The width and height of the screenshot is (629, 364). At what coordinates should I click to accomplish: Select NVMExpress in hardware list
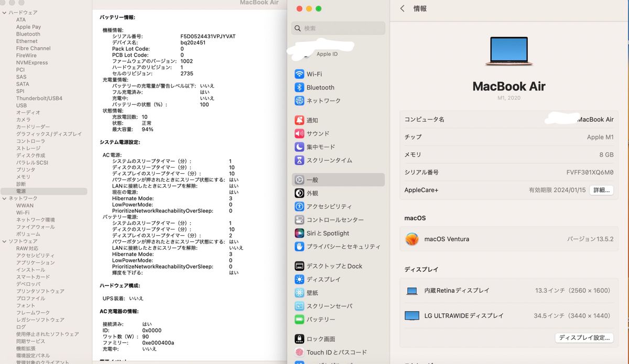click(x=32, y=63)
